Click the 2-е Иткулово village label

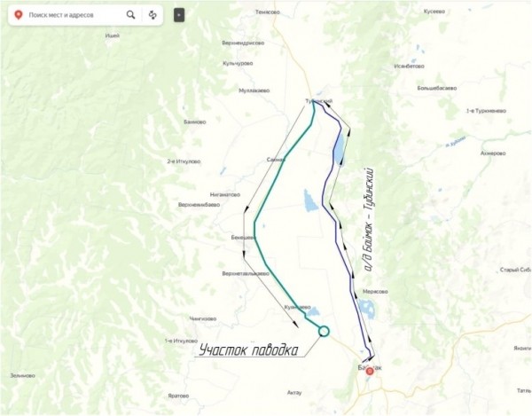click(x=184, y=161)
